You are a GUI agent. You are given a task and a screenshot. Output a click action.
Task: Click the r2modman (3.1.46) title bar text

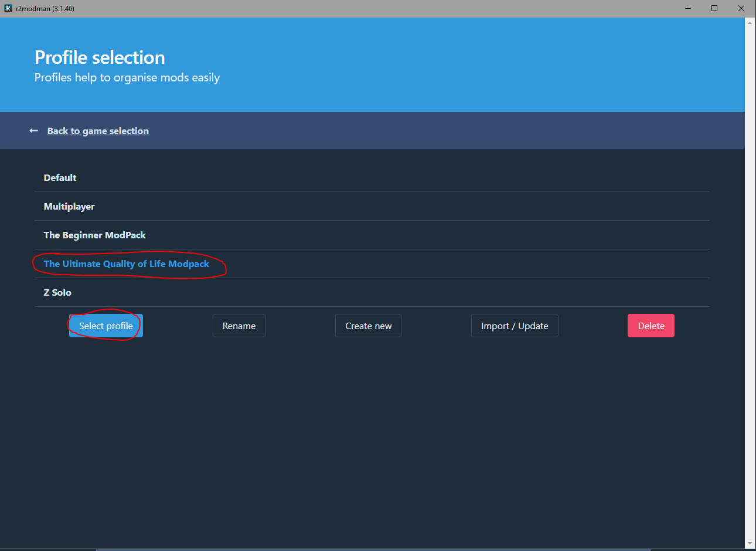[x=45, y=9]
